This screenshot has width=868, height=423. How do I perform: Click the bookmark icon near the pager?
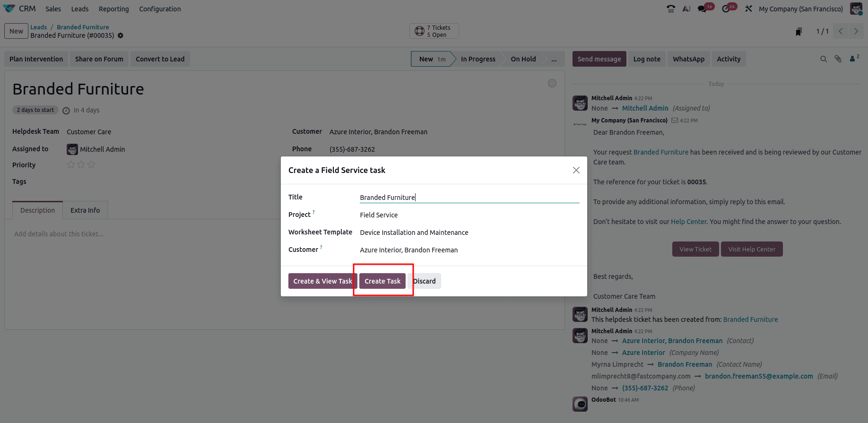(x=799, y=31)
